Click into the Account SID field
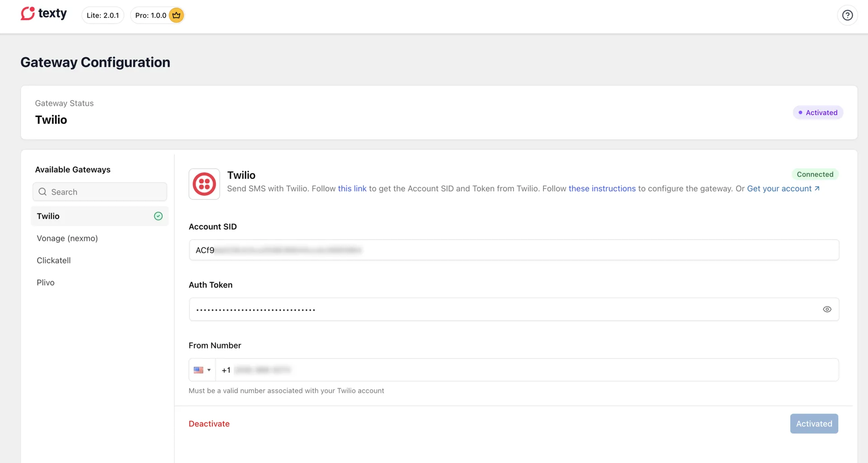The image size is (868, 463). (514, 250)
